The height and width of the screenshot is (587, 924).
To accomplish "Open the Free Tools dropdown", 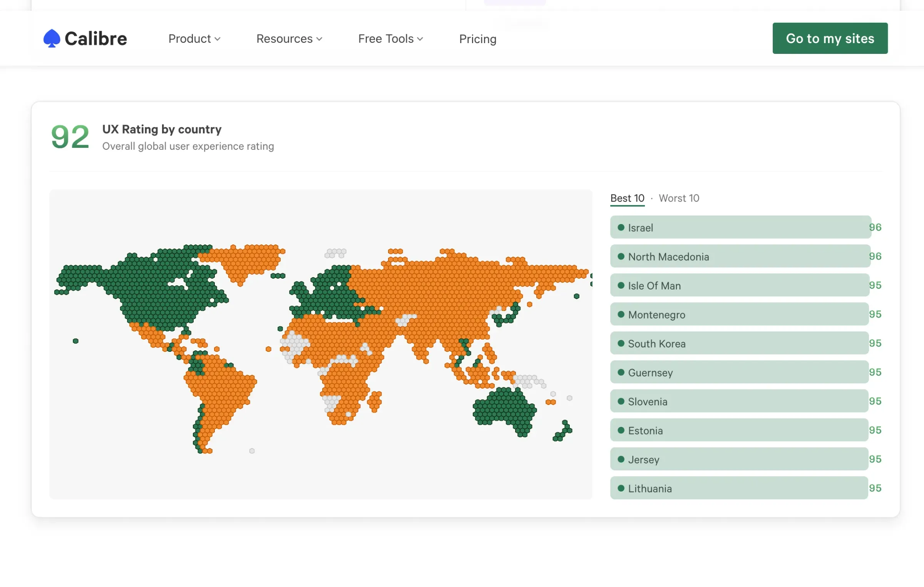I will [390, 39].
